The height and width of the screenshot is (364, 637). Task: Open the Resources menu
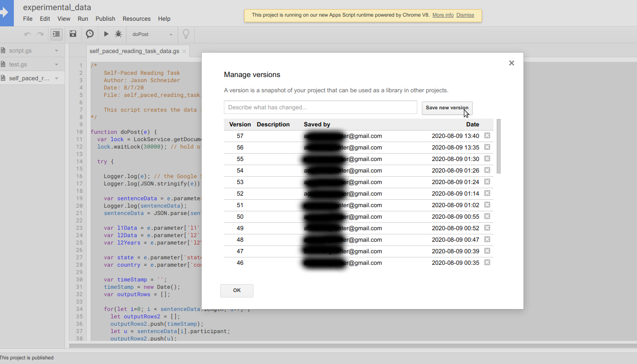tap(137, 19)
